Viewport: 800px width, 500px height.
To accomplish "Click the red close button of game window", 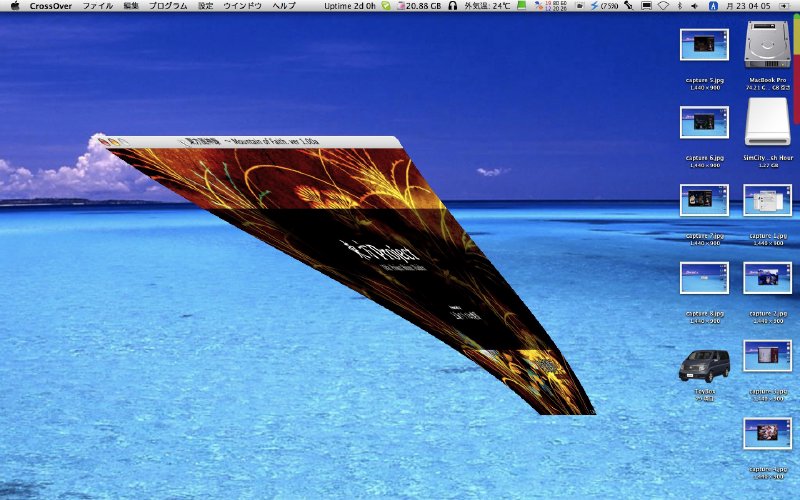I will click(x=104, y=141).
